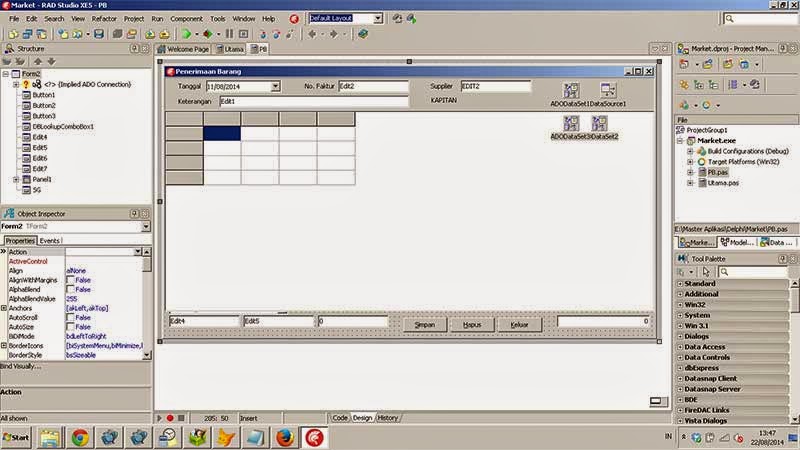Image resolution: width=800 pixels, height=450 pixels.
Task: Open the Tanggal date picker dropdown
Action: pos(276,86)
